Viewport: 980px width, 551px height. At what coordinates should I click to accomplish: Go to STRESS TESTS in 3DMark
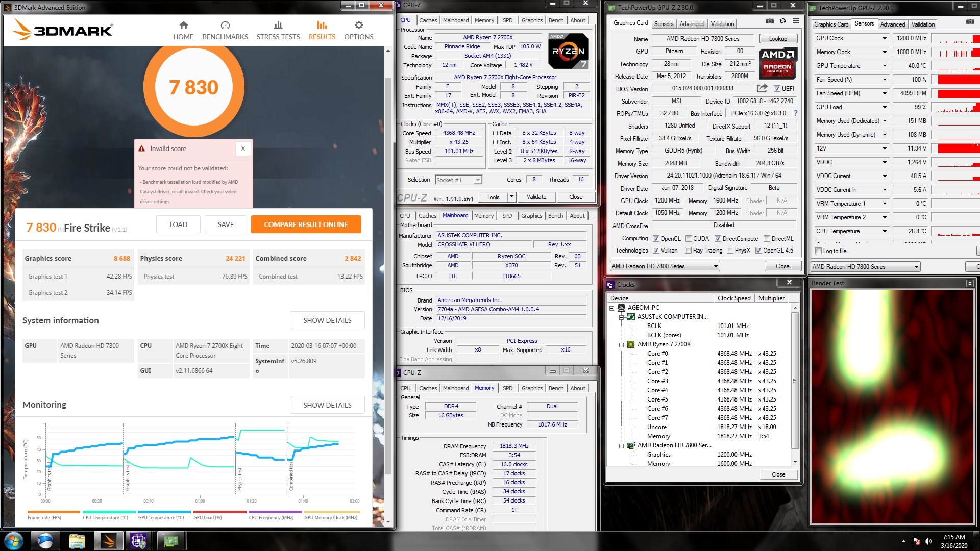coord(278,31)
